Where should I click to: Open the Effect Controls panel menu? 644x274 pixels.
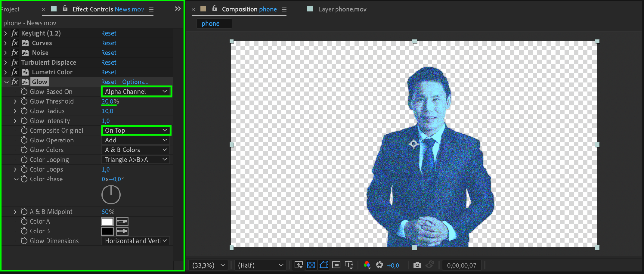click(151, 9)
